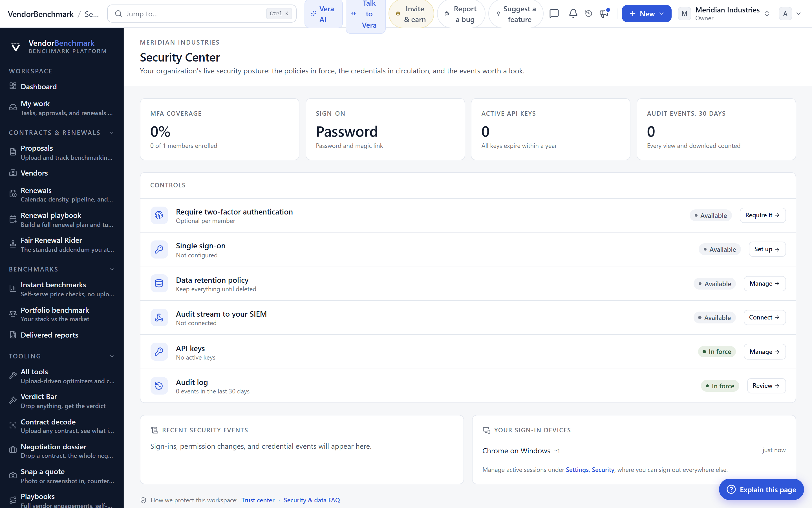Click the Proposals document icon

click(x=13, y=152)
